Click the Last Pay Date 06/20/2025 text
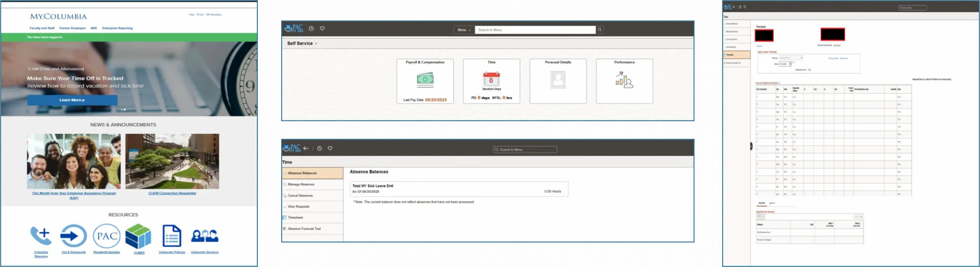 425,100
